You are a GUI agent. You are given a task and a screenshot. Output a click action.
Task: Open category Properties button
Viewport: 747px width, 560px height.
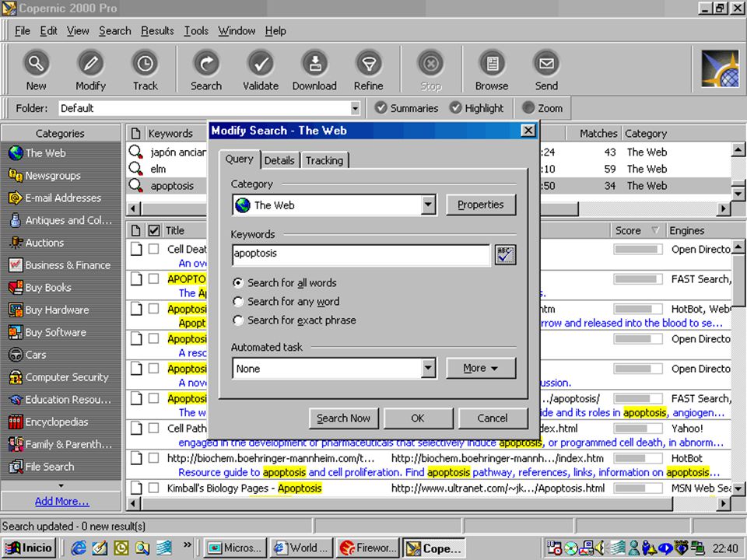481,205
